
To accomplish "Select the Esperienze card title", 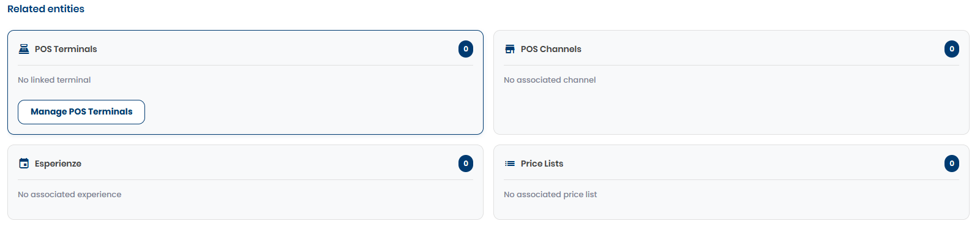I will (58, 164).
